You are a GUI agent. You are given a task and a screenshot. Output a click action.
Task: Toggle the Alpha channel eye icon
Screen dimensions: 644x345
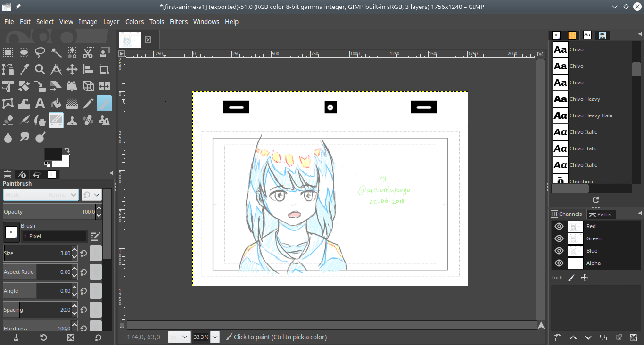coord(559,263)
